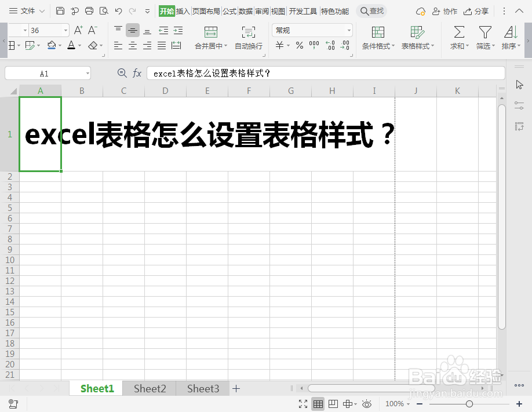Click the print preview icon
Screen dimensions: 532x412
pyautogui.click(x=103, y=10)
